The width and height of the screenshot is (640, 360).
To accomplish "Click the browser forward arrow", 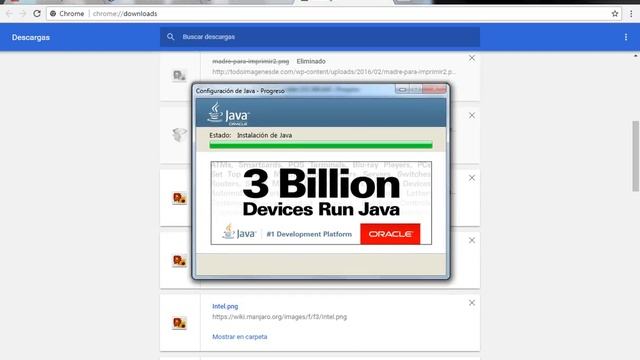I will coord(23,13).
